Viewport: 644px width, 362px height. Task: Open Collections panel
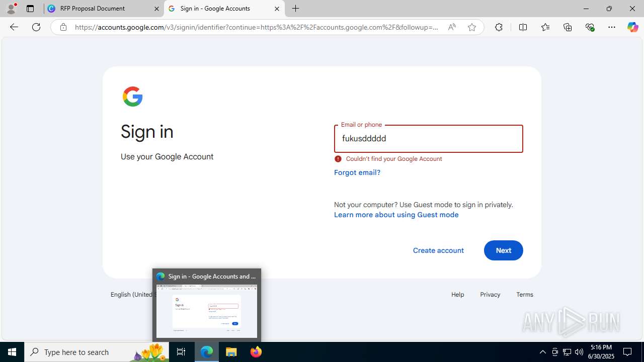pos(568,27)
